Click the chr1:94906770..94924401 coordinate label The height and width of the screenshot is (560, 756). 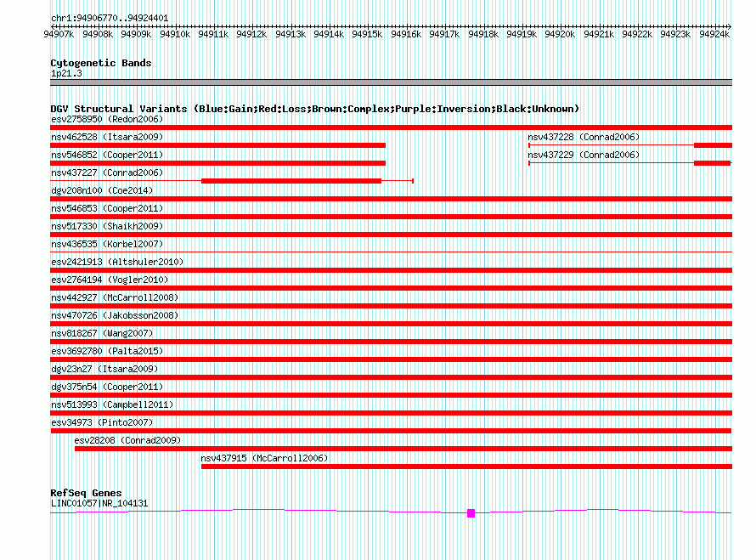110,18
